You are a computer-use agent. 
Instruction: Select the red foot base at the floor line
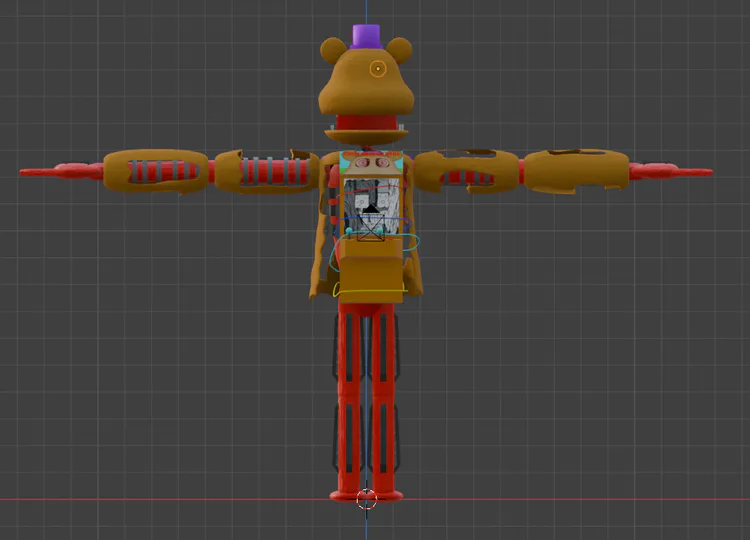(x=366, y=496)
